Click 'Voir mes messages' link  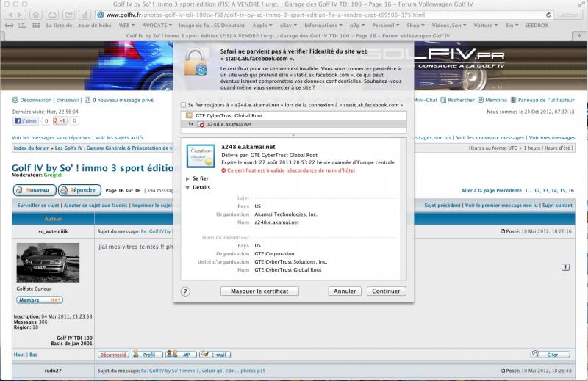tap(552, 137)
